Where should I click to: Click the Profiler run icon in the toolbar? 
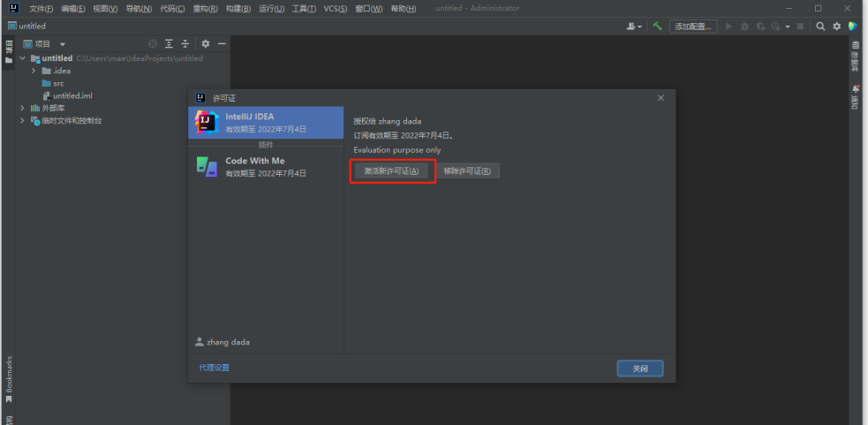(x=775, y=26)
